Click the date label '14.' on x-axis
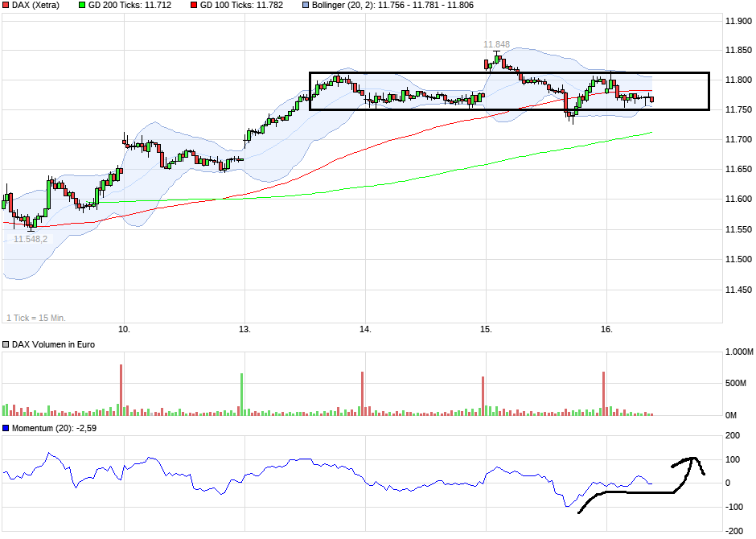Screen dimensions: 756x539 click(365, 329)
